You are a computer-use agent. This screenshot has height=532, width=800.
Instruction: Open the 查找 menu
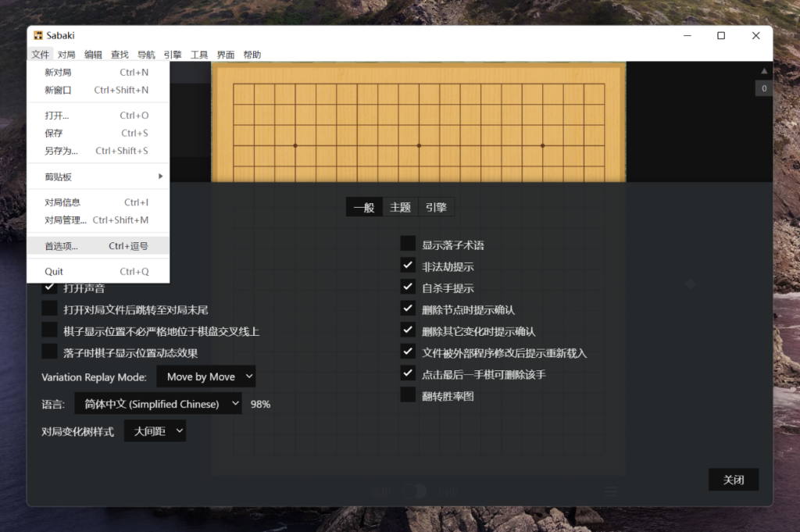pyautogui.click(x=120, y=55)
